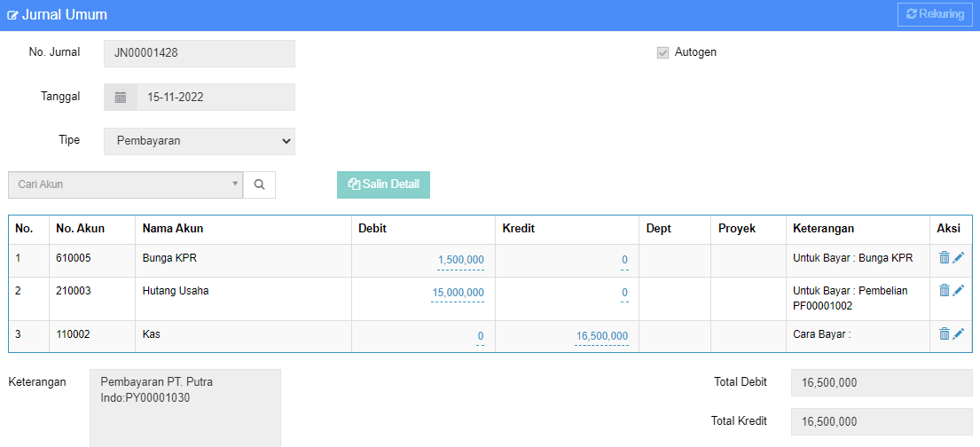This screenshot has width=980, height=447.
Task: Edit the Bunga KPR row
Action: [959, 257]
